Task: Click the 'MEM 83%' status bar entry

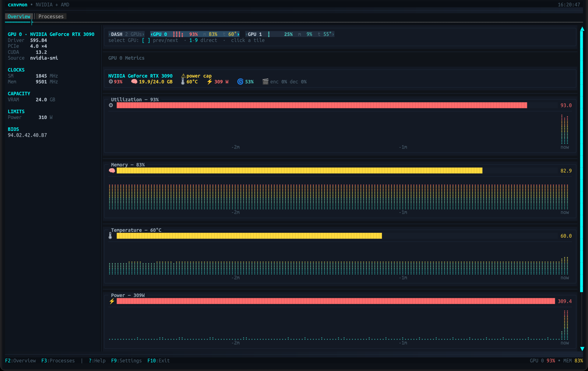Action: pyautogui.click(x=573, y=361)
